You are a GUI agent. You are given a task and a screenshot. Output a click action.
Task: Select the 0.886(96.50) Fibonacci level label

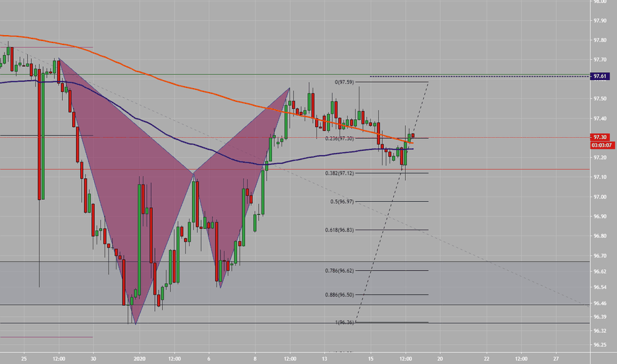340,295
